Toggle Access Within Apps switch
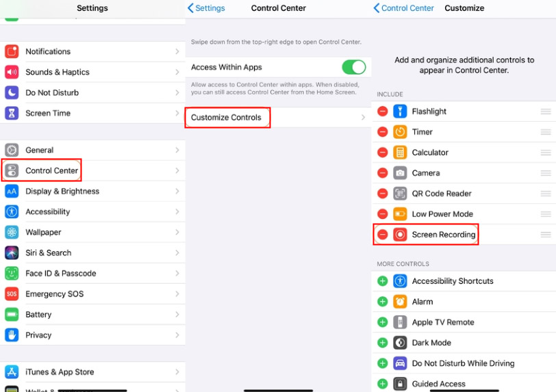 coord(354,67)
